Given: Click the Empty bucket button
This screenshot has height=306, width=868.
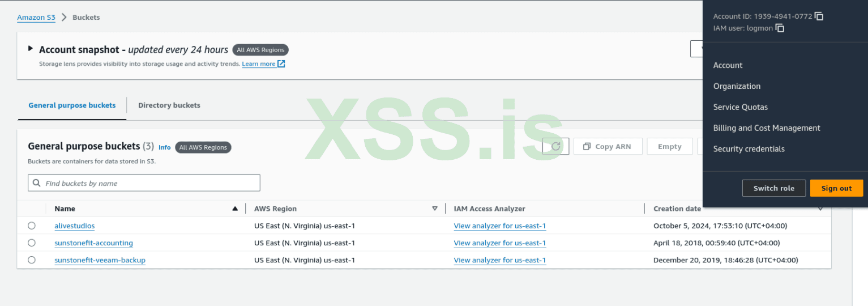Looking at the screenshot, I should [x=670, y=146].
